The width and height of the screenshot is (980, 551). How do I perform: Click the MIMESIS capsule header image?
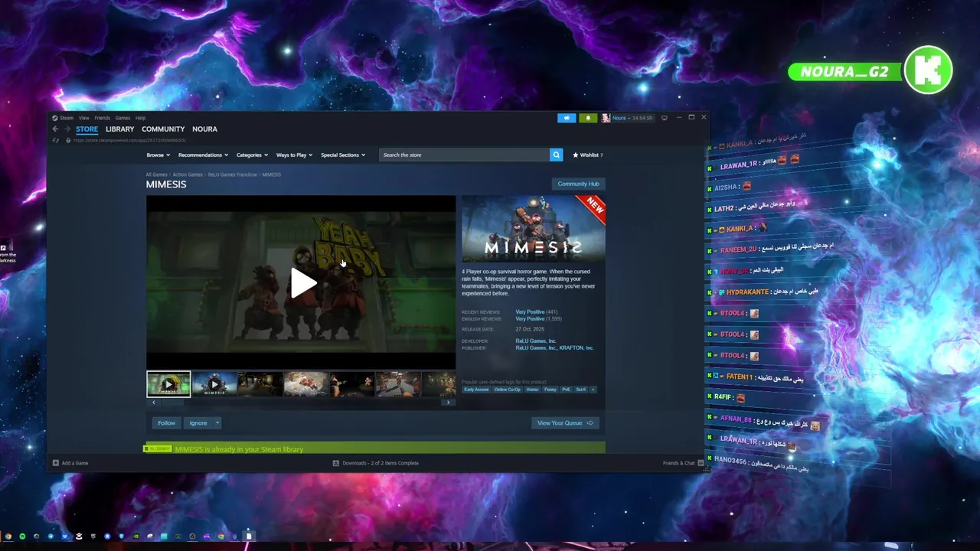tap(534, 229)
